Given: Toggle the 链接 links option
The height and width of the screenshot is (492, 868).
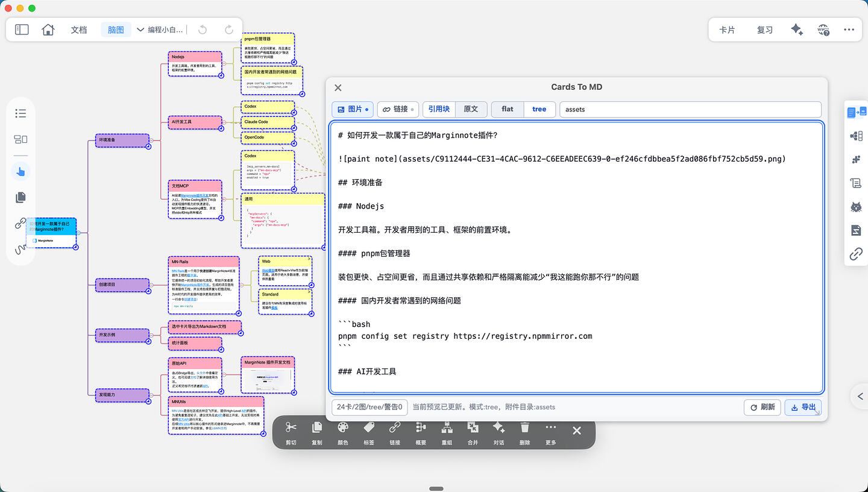Looking at the screenshot, I should 398,109.
